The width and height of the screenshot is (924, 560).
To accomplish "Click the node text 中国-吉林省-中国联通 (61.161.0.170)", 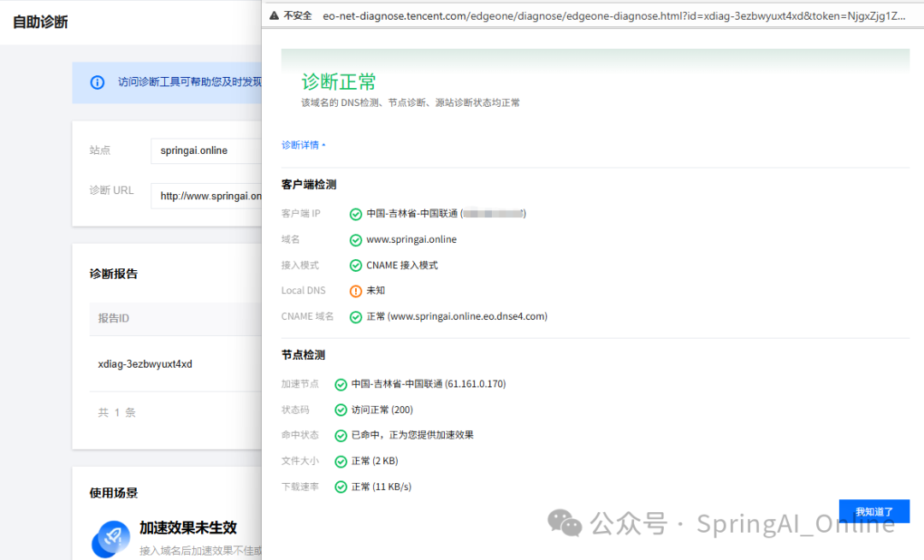I will click(429, 384).
